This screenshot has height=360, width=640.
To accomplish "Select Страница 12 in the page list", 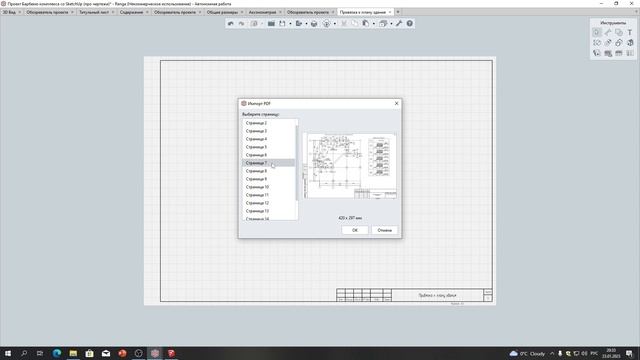I will coord(269,203).
